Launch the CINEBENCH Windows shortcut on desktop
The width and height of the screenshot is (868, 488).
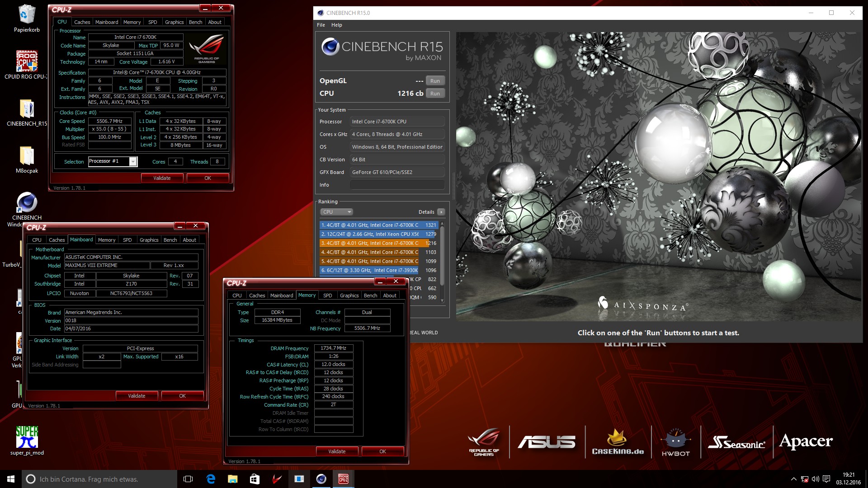click(x=27, y=208)
